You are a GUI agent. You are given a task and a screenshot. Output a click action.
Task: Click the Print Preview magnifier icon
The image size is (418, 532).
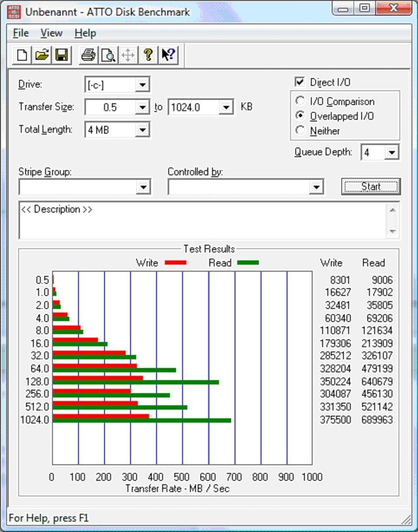pyautogui.click(x=108, y=55)
